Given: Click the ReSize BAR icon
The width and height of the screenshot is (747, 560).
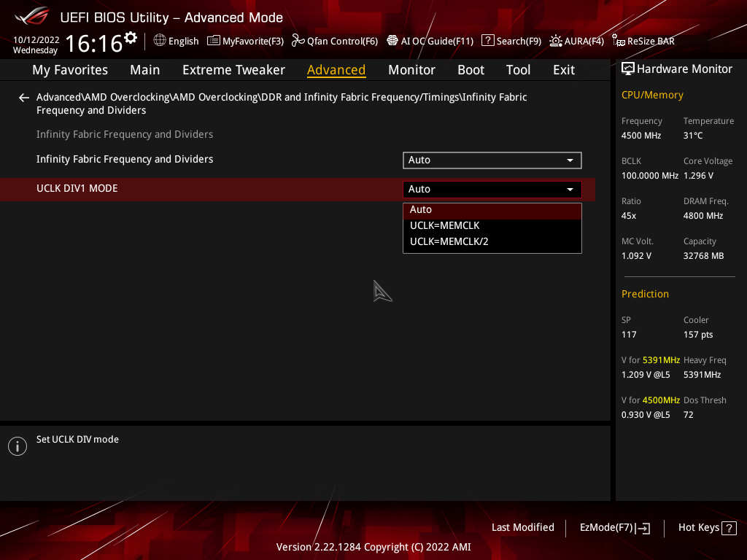Looking at the screenshot, I should click(x=619, y=41).
